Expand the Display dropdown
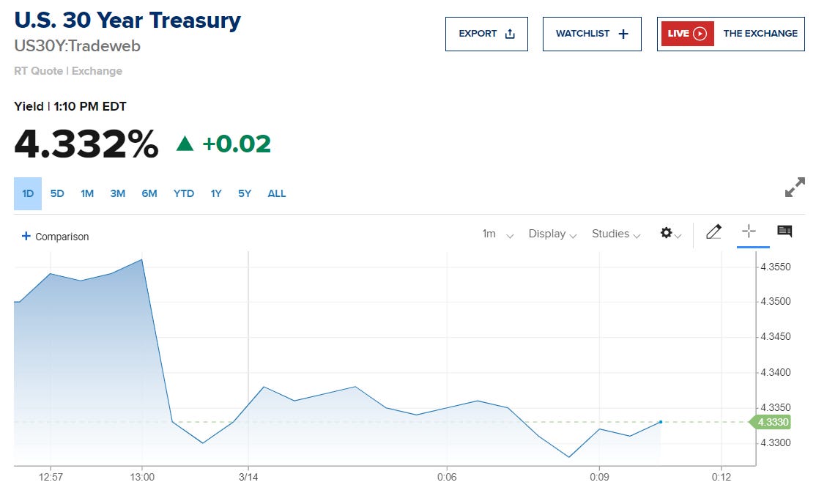816x504 pixels. (x=552, y=234)
